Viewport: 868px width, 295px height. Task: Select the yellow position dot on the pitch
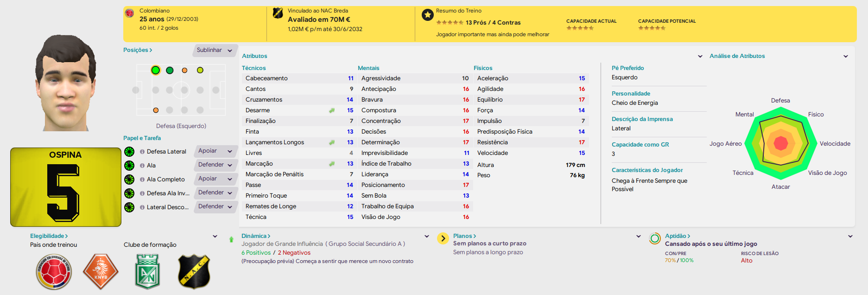(x=200, y=70)
